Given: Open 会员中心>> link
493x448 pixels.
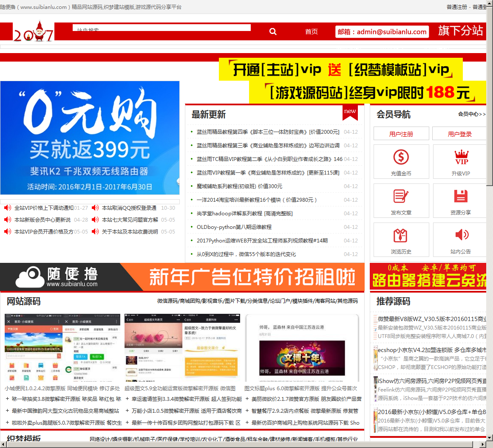Looking at the screenshot, I should click(x=472, y=114).
